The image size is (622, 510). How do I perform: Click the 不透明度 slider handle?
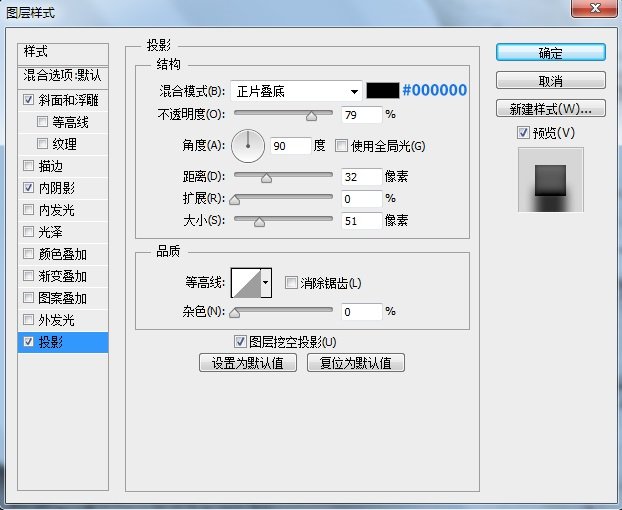coord(311,115)
